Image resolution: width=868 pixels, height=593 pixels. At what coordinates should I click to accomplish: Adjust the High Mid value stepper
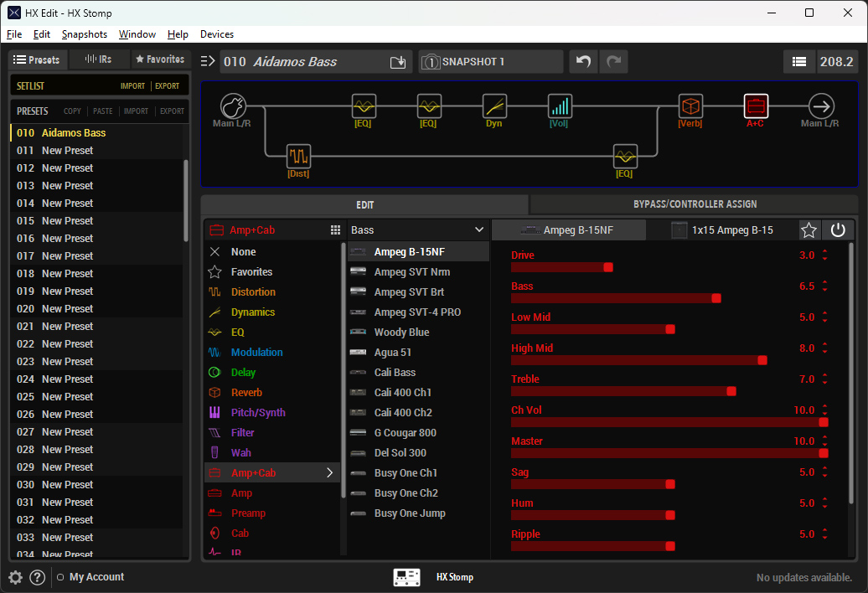824,348
